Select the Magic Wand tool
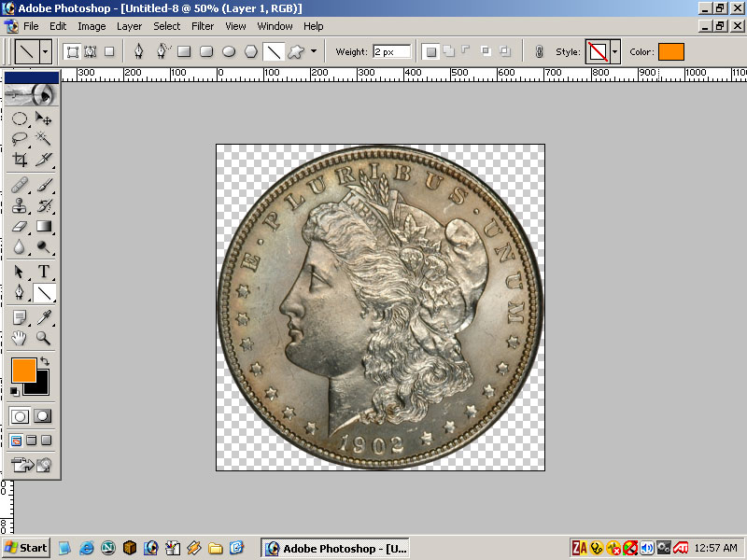The image size is (747, 560). point(43,138)
